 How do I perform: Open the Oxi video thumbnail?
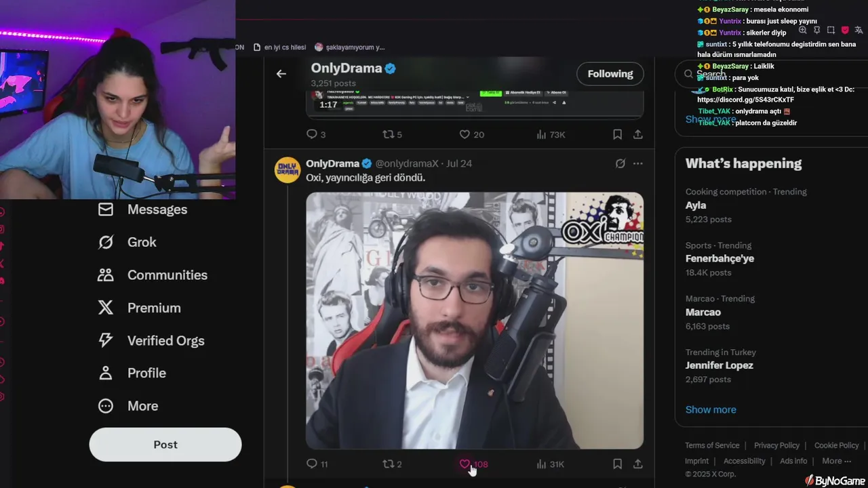pos(475,321)
